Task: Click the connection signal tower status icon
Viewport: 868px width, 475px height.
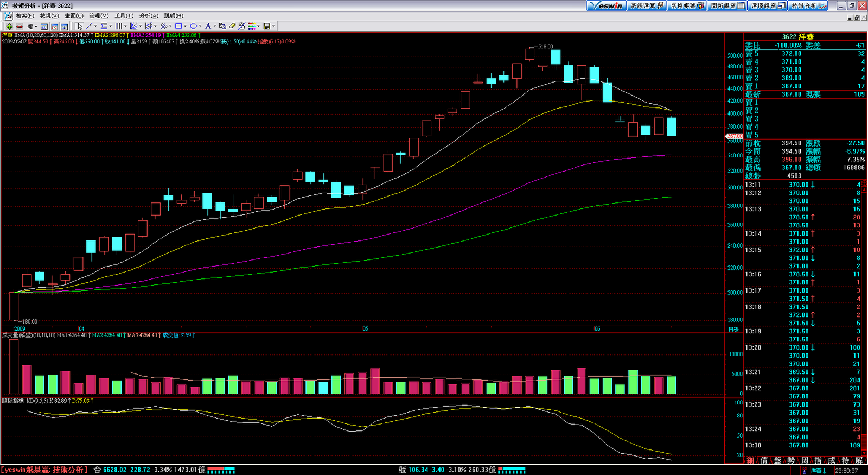Action: (804, 470)
